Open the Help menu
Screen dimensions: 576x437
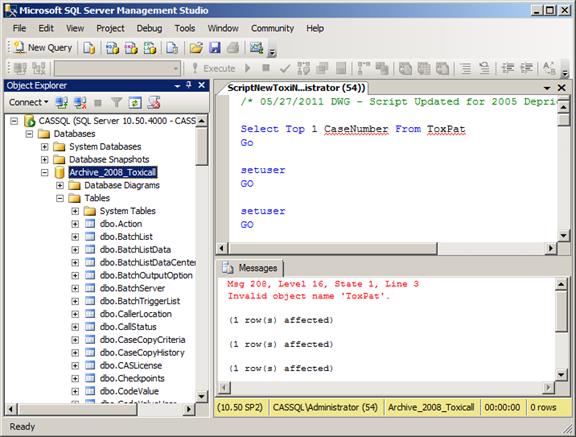tap(315, 28)
